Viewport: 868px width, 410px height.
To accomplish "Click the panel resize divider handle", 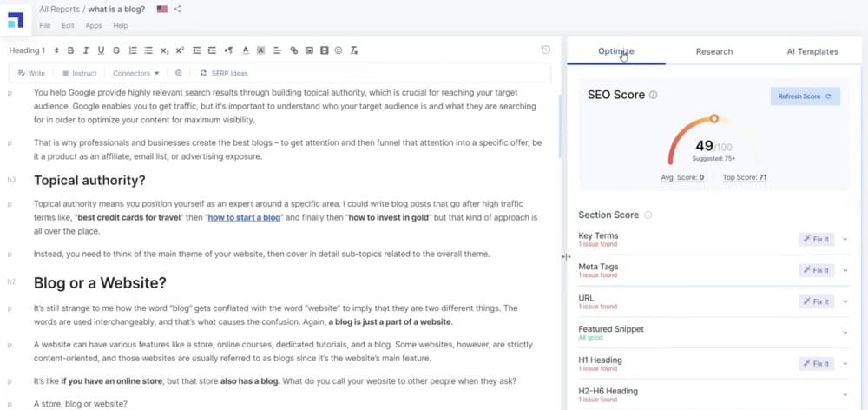I will pyautogui.click(x=566, y=256).
